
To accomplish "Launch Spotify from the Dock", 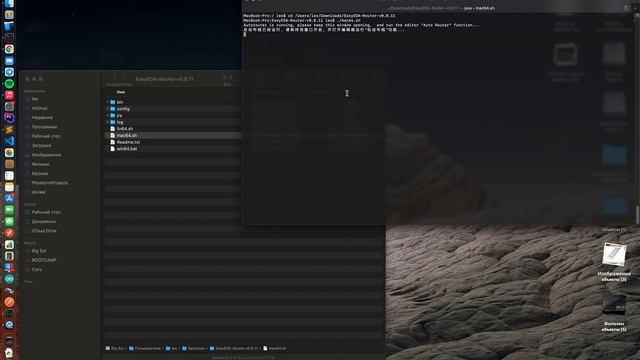I will coord(9,84).
